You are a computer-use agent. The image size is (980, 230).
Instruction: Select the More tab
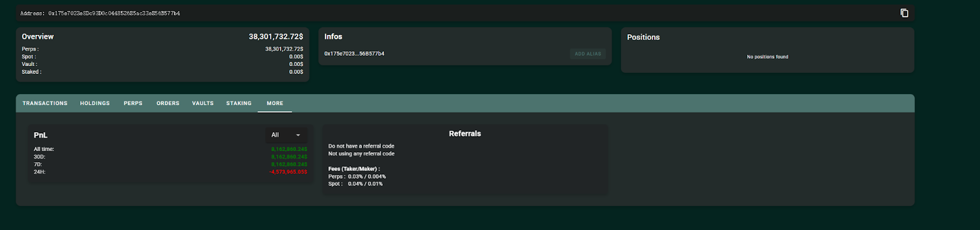click(275, 103)
